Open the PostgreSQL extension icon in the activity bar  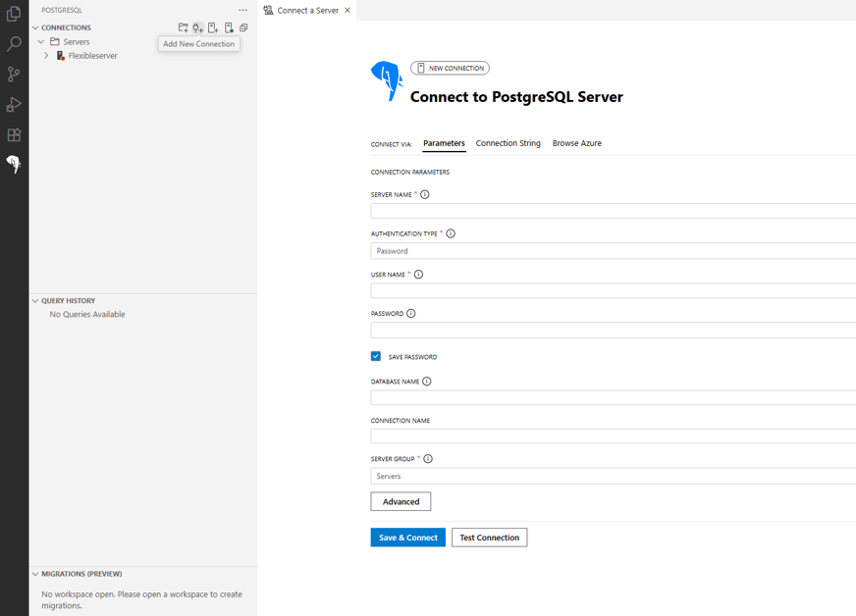[x=14, y=165]
